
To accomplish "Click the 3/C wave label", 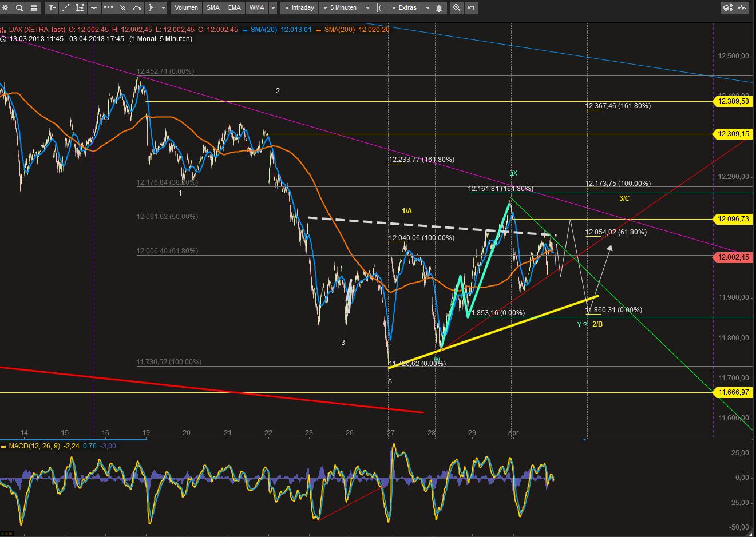I will pos(624,198).
